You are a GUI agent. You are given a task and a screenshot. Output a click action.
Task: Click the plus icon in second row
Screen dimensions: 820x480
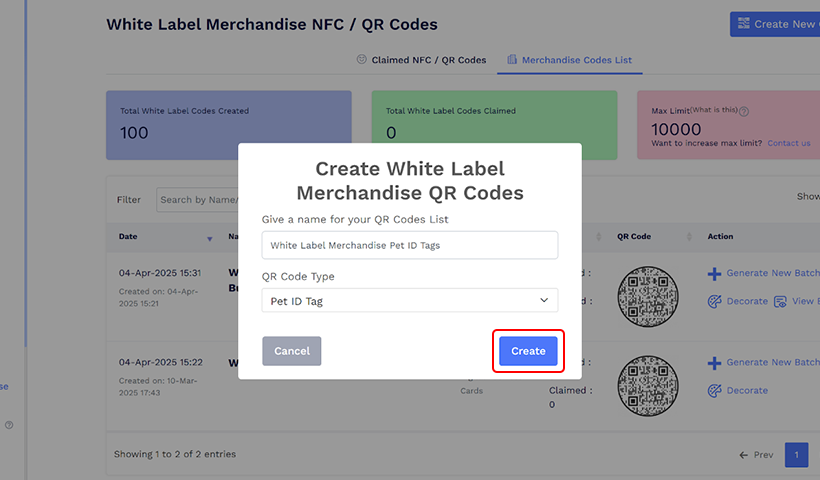[714, 363]
